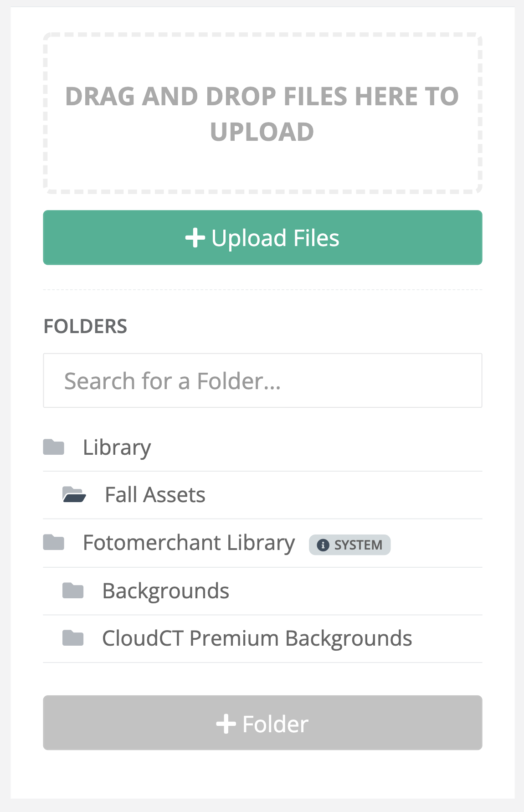The height and width of the screenshot is (812, 524).
Task: Click the CloudCT Premium Backgrounds folder icon
Action: (x=73, y=638)
